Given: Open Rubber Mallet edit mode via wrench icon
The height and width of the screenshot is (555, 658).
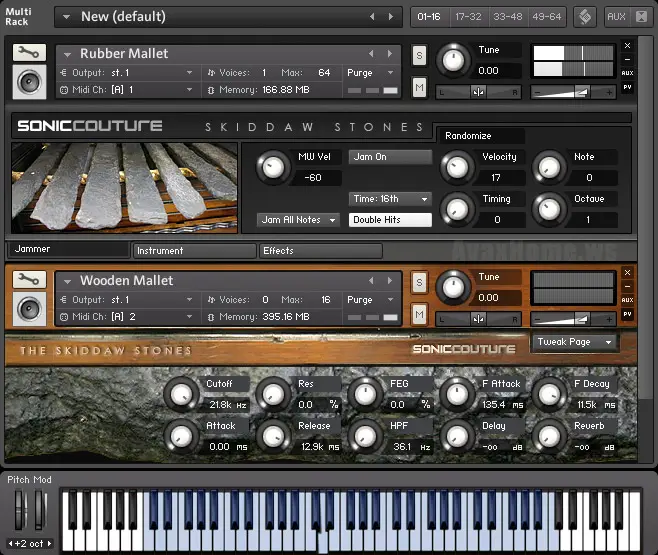Looking at the screenshot, I should (29, 52).
